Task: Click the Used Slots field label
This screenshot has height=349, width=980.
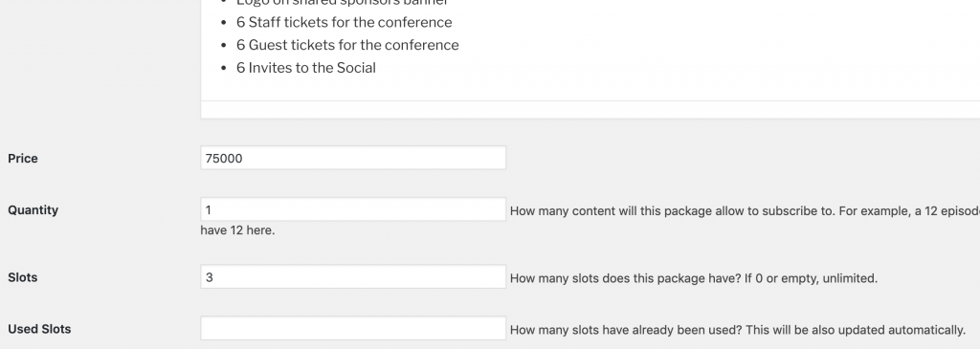Action: point(39,329)
